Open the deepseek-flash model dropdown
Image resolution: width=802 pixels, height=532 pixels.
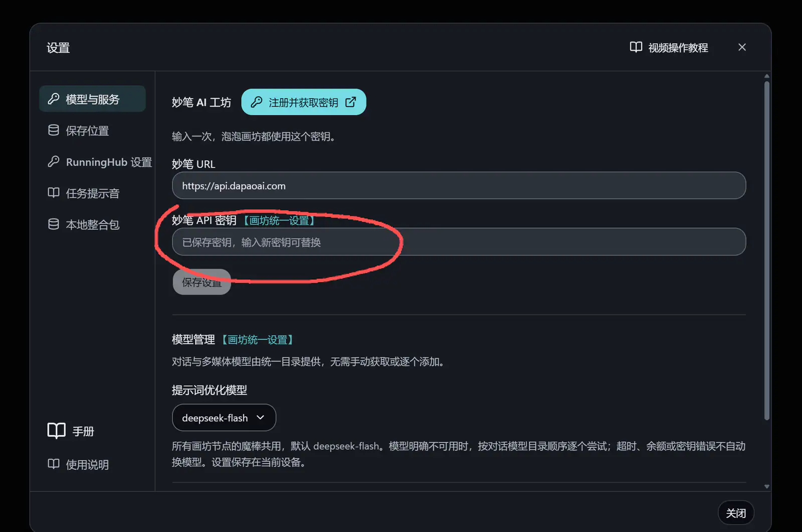(224, 418)
